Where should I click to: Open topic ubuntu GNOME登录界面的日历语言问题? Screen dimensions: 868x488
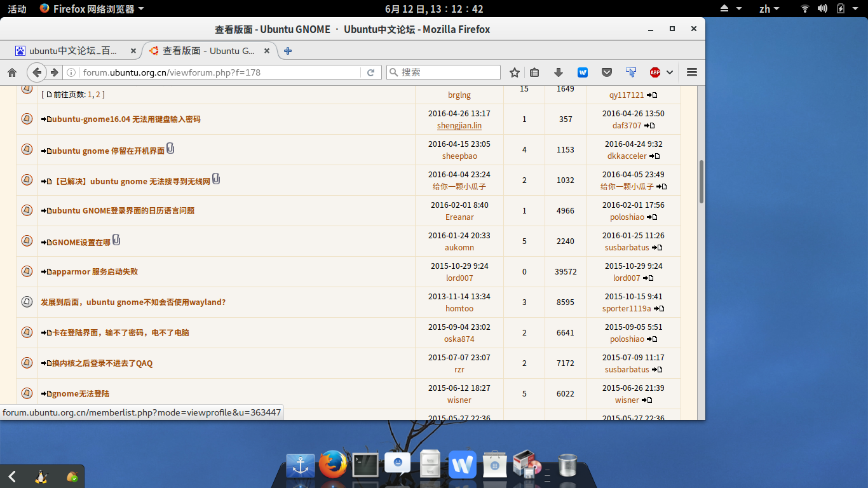point(123,210)
